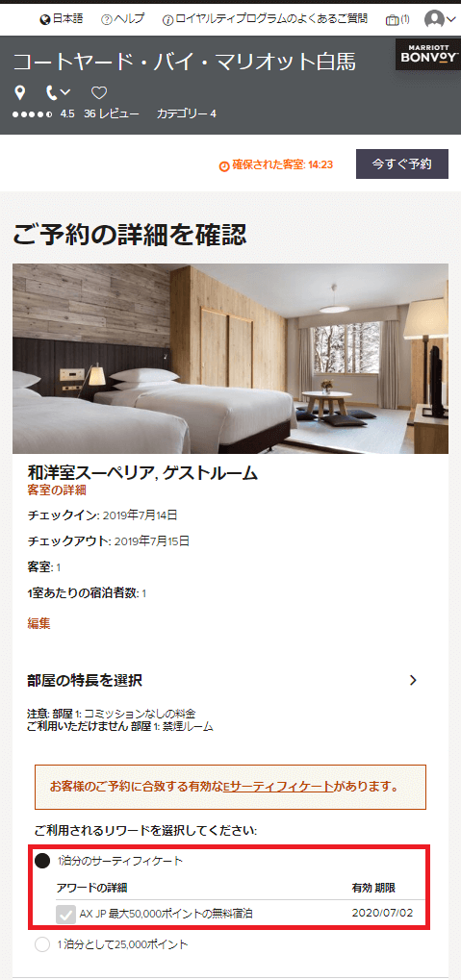Click the hotel room photo
The image size is (461, 980).
pos(230,359)
